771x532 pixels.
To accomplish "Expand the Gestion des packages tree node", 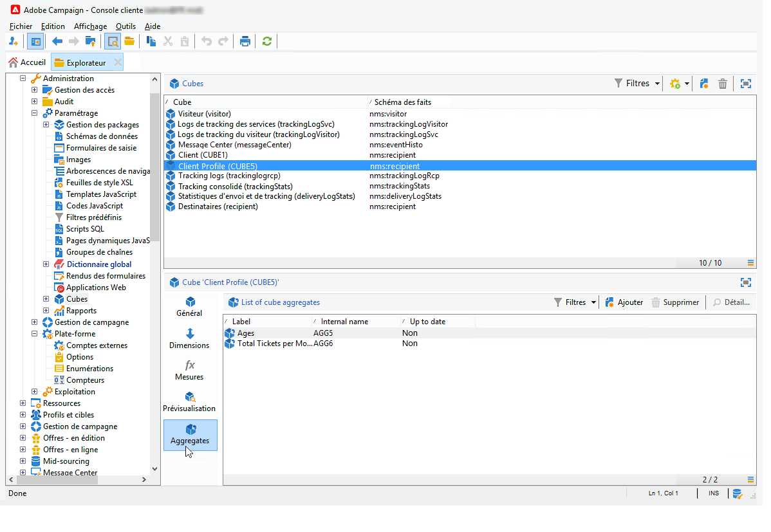I will coord(46,125).
